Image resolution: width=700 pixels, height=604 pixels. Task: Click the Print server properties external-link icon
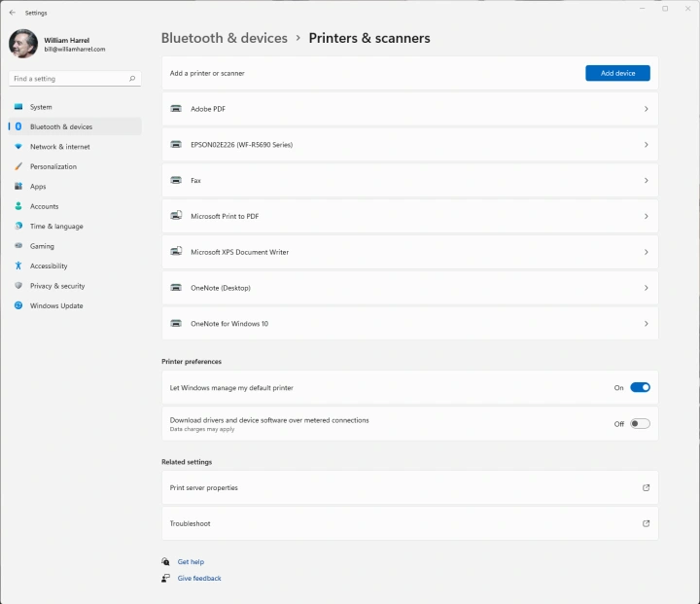point(646,488)
